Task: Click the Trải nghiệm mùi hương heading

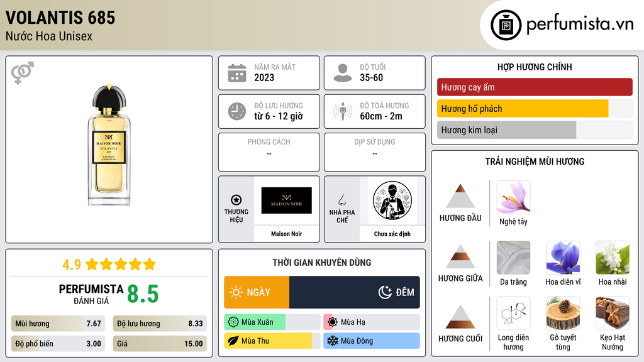Action: (x=535, y=162)
